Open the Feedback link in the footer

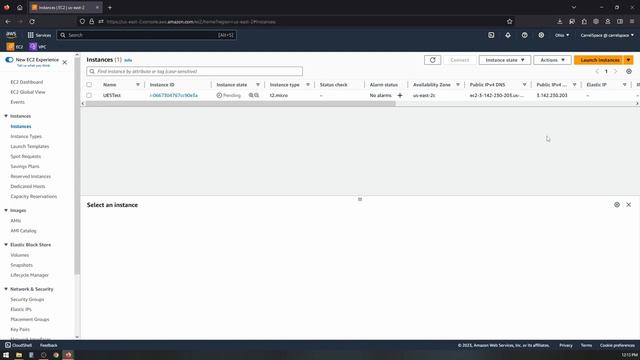49,345
